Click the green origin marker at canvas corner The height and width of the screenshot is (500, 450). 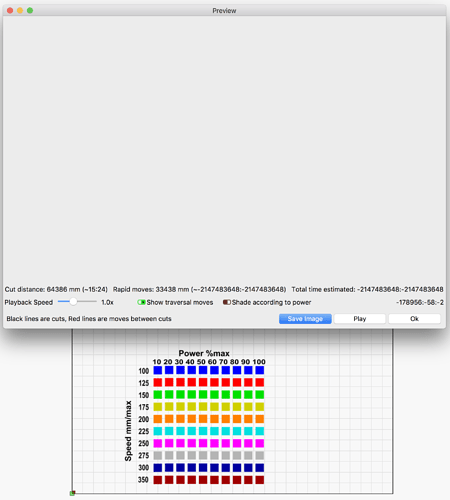pyautogui.click(x=72, y=493)
